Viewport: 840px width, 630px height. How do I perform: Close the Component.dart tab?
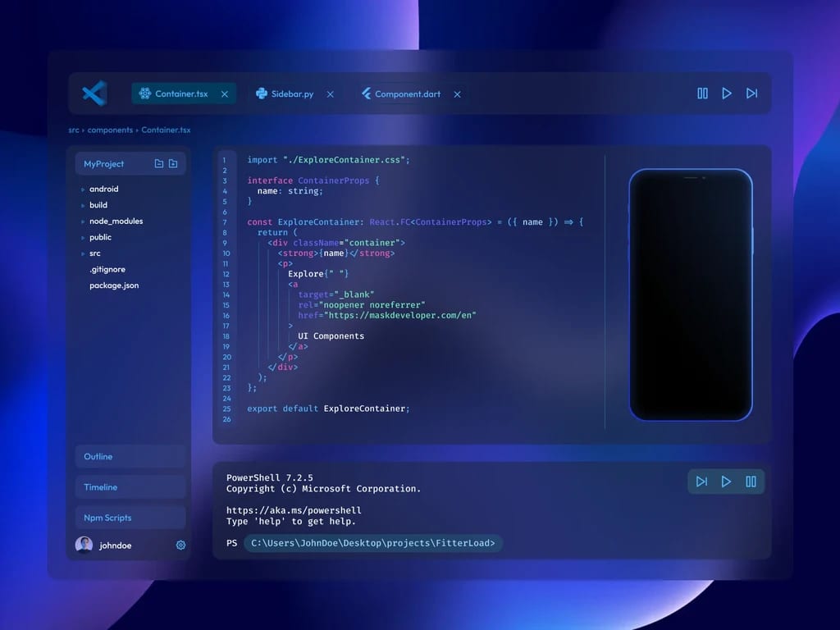(457, 94)
